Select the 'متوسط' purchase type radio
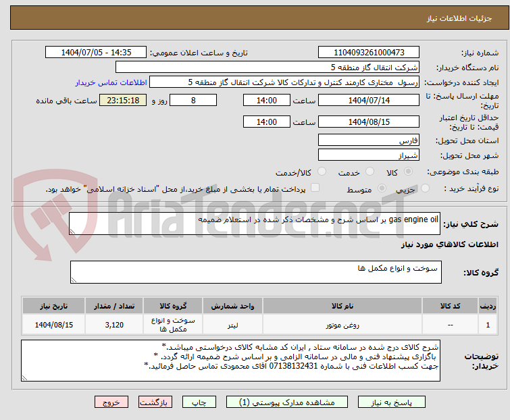510x420 pixels. pos(382,188)
